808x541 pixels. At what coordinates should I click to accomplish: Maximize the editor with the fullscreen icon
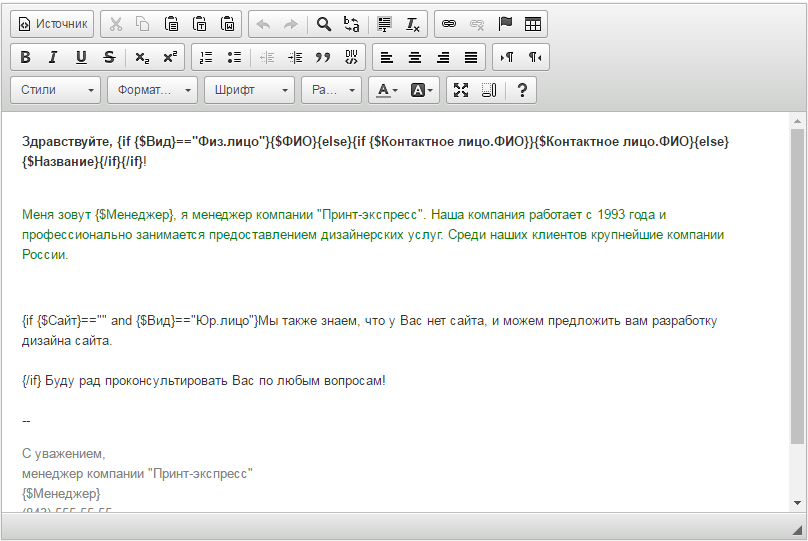pyautogui.click(x=461, y=90)
